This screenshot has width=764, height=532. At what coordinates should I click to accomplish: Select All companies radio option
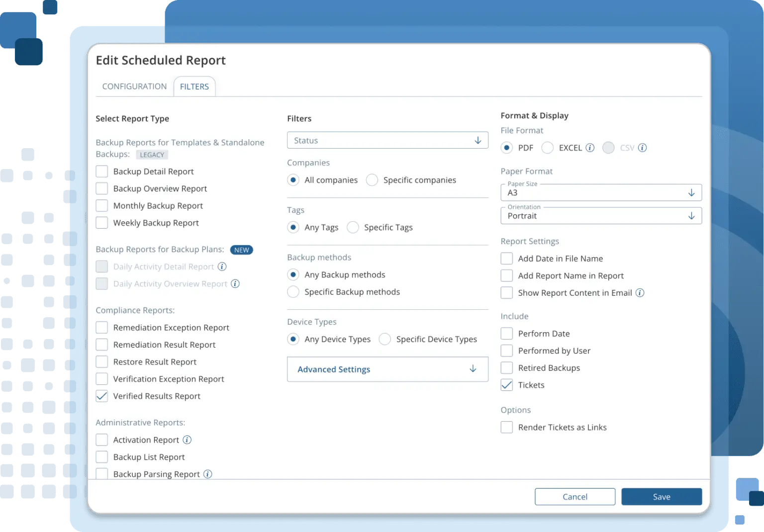(293, 180)
